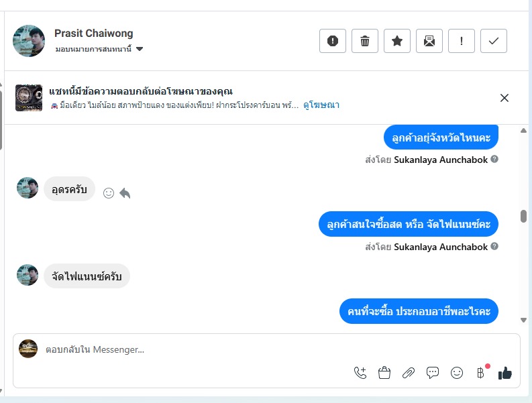Delete conversation with trash icon

point(365,41)
